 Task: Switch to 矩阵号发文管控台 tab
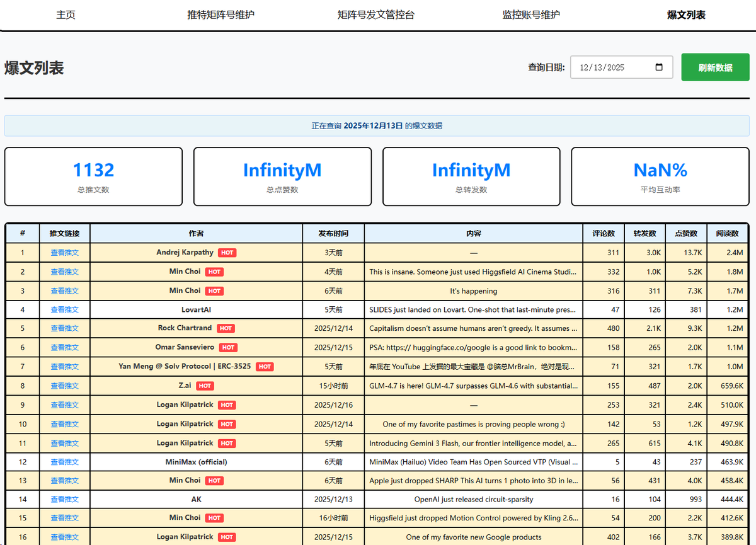[376, 14]
